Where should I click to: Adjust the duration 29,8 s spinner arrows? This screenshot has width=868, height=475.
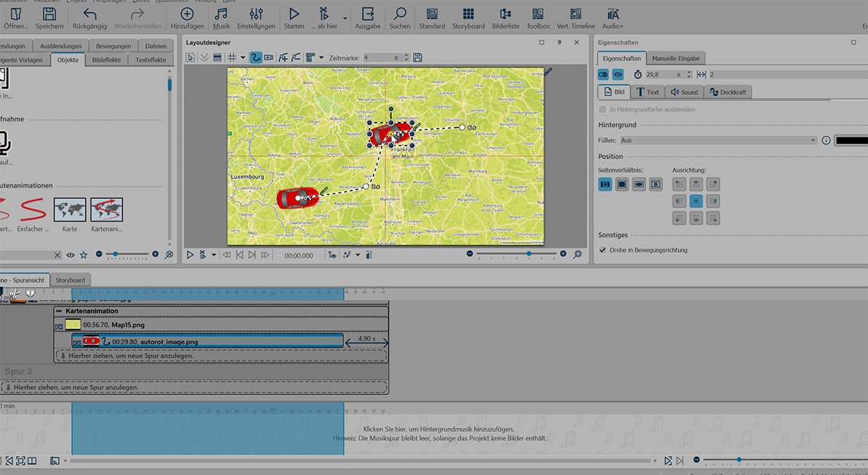tap(688, 75)
